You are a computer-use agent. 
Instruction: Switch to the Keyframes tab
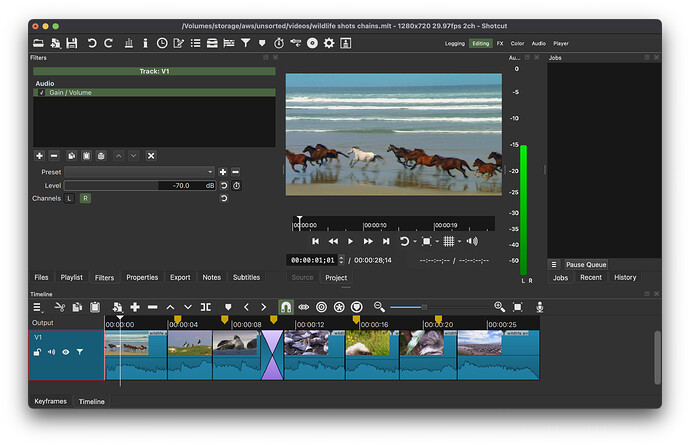point(50,401)
